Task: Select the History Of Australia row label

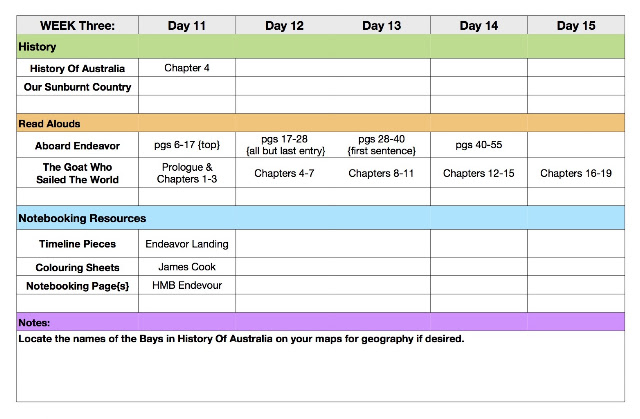Action: pos(78,68)
